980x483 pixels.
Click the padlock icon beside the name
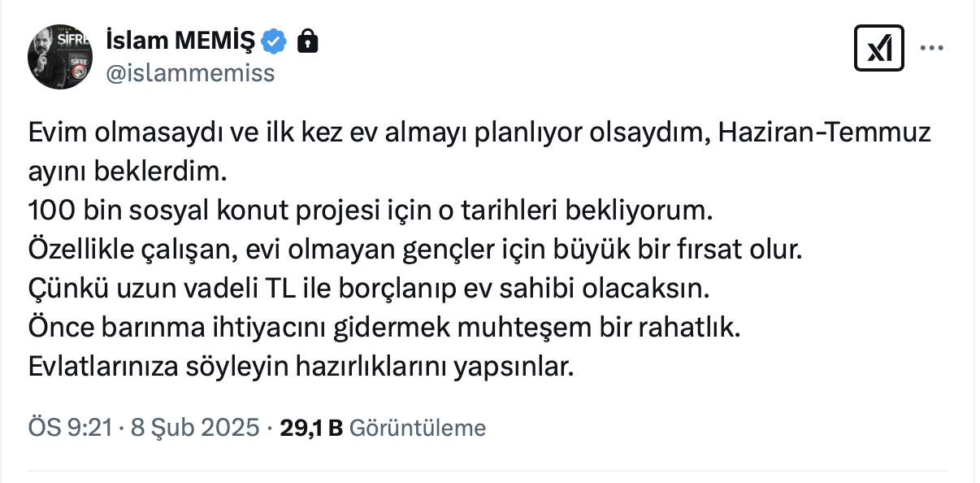[307, 40]
